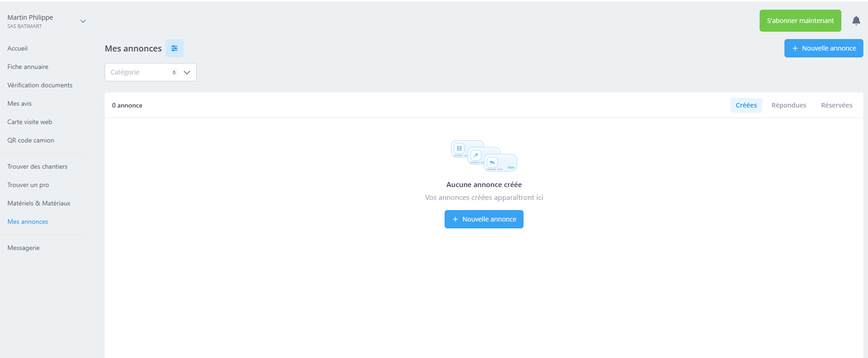
Task: Click the Catégorie dropdown arrow
Action: tap(187, 72)
